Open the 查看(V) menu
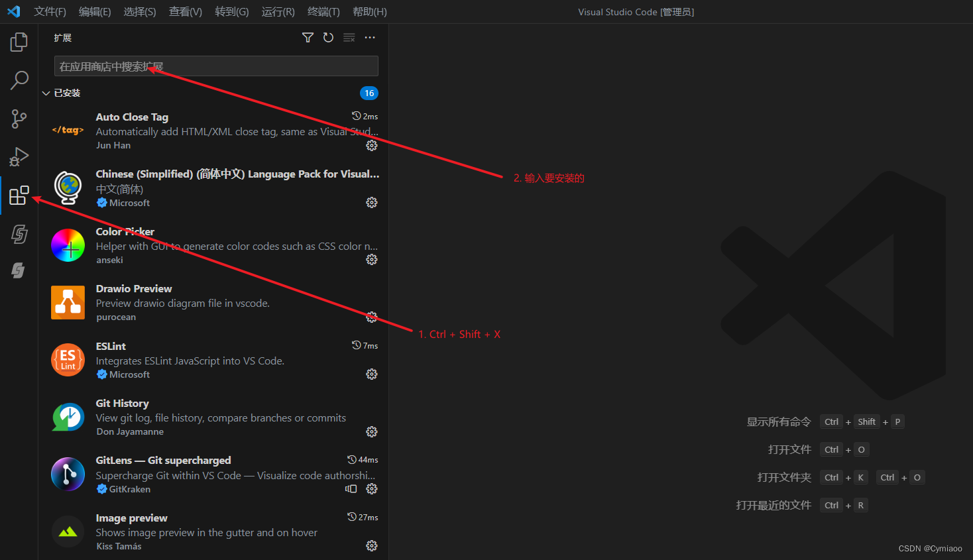The width and height of the screenshot is (973, 560). point(186,12)
